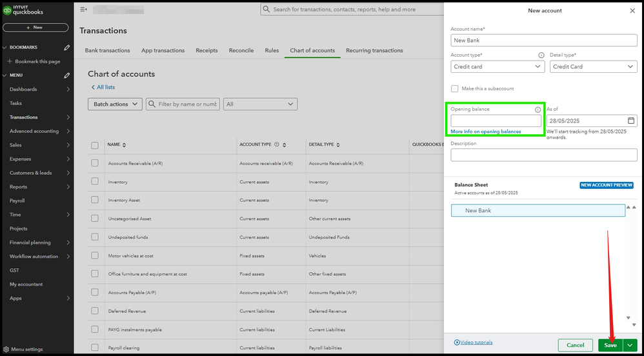Open Menu settings gear at bottom

6,350
